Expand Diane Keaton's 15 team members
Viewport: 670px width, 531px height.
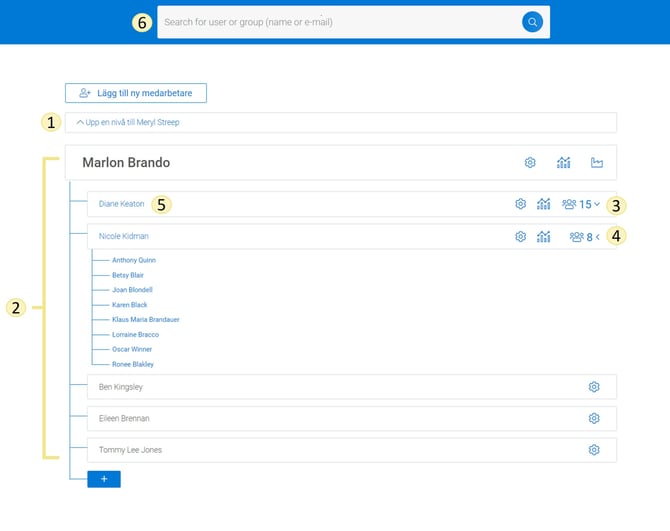(581, 204)
